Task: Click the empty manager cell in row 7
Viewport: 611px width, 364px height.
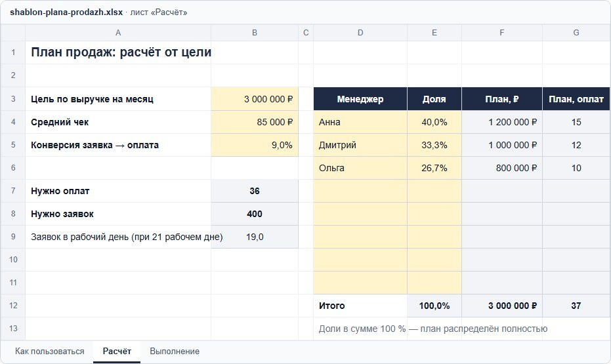Action: pyautogui.click(x=360, y=191)
